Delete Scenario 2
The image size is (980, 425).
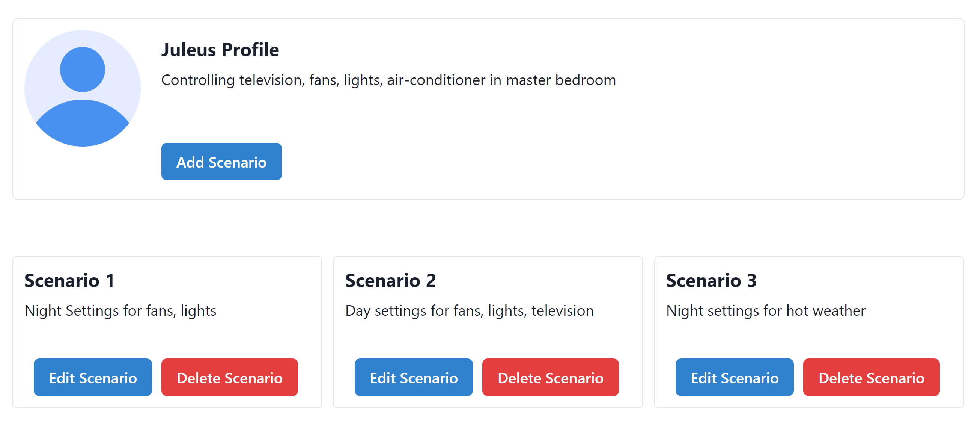(550, 377)
